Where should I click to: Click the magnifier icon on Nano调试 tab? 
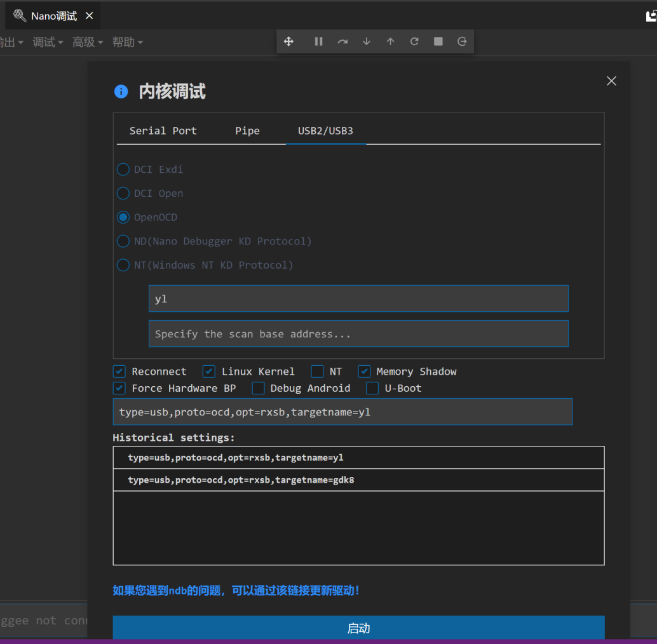click(x=20, y=15)
